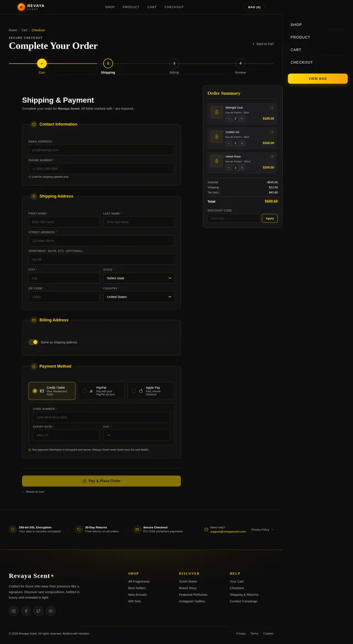Image resolution: width=353 pixels, height=644 pixels.
Task: Open the State dropdown
Action: (x=138, y=278)
